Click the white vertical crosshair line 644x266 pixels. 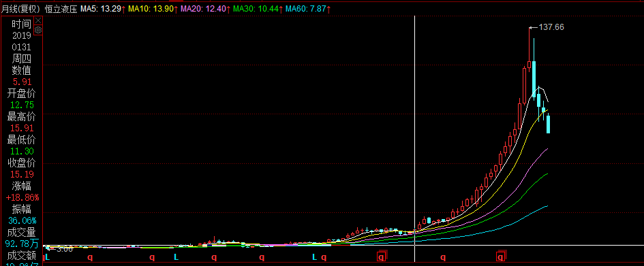pyautogui.click(x=415, y=139)
